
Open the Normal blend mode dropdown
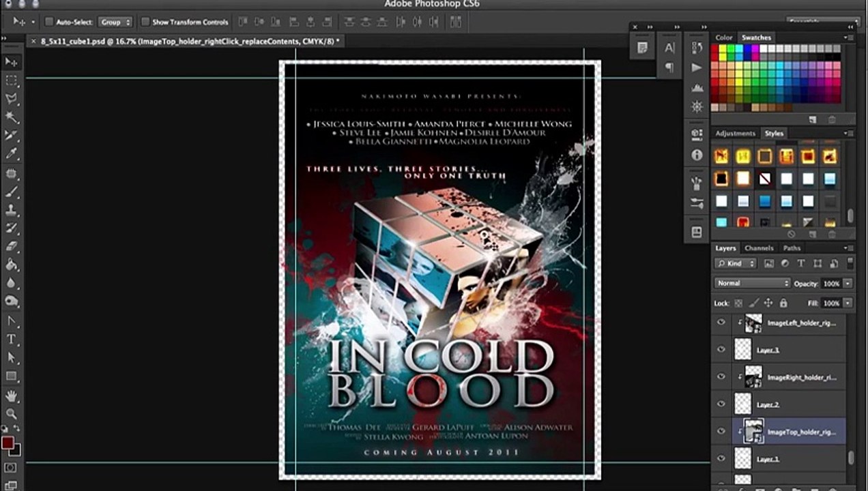coord(752,283)
